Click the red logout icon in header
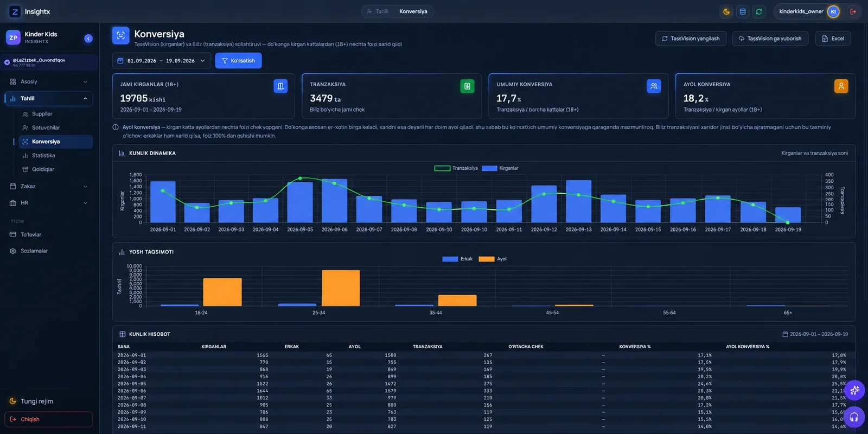Image resolution: width=868 pixels, height=434 pixels. point(853,11)
